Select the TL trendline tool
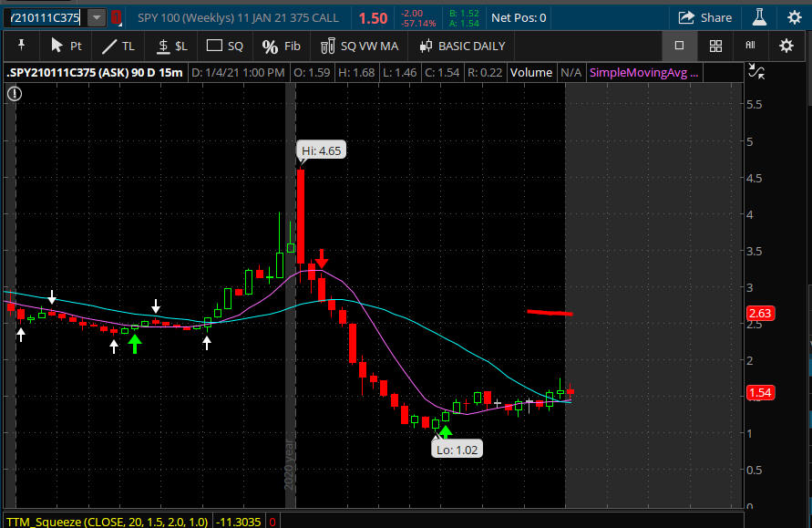The height and width of the screenshot is (528, 812). tap(118, 46)
